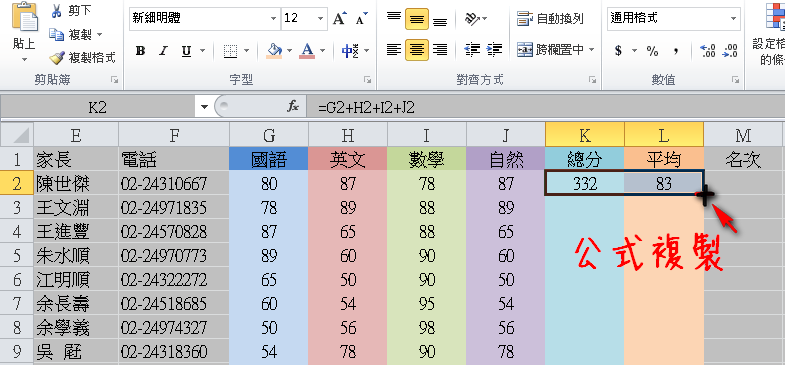Click cell K2 with value 332
Viewport: 785px width, 365px height.
coord(585,183)
